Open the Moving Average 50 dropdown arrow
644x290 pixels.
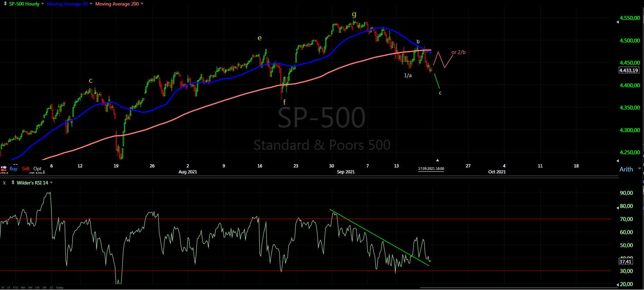91,4
